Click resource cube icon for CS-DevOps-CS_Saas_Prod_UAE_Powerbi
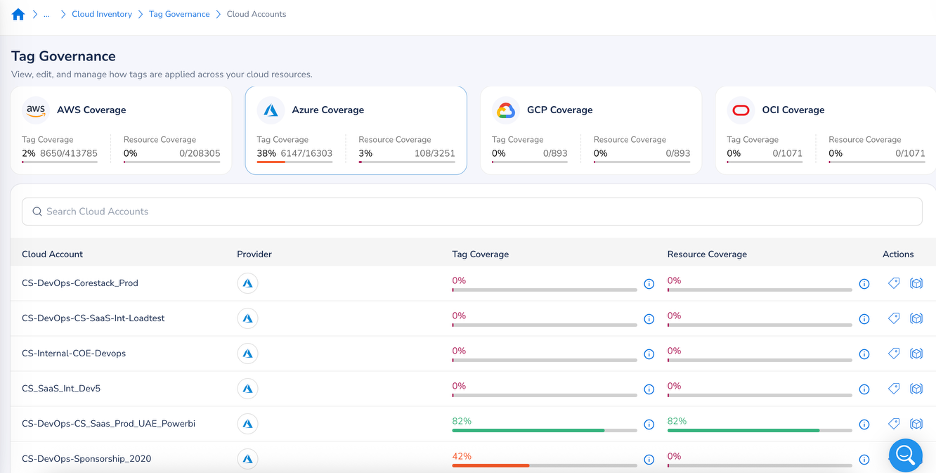This screenshot has width=936, height=474. pos(916,424)
